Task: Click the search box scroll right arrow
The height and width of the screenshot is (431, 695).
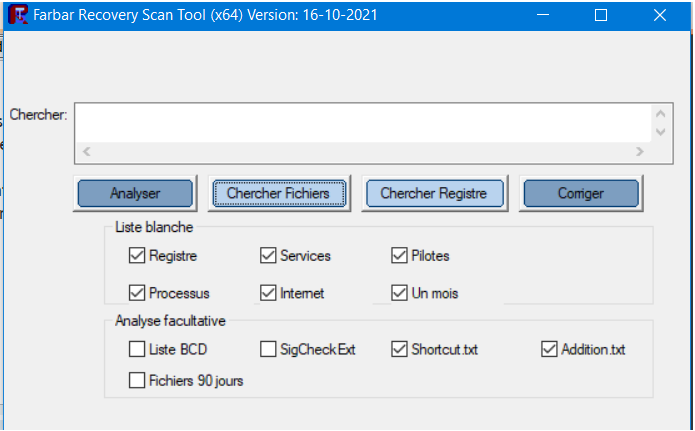Action: 639,152
